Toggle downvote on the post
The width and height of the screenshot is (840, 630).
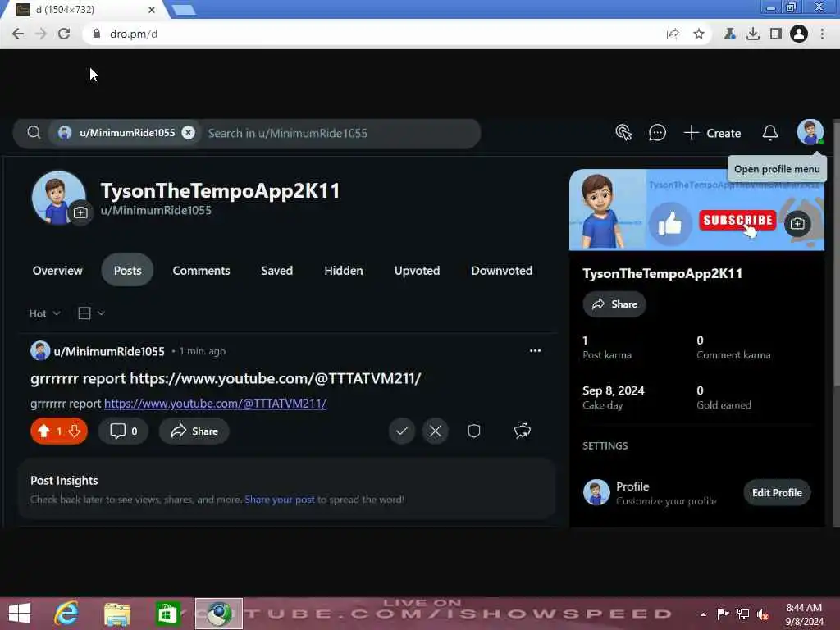pos(75,431)
